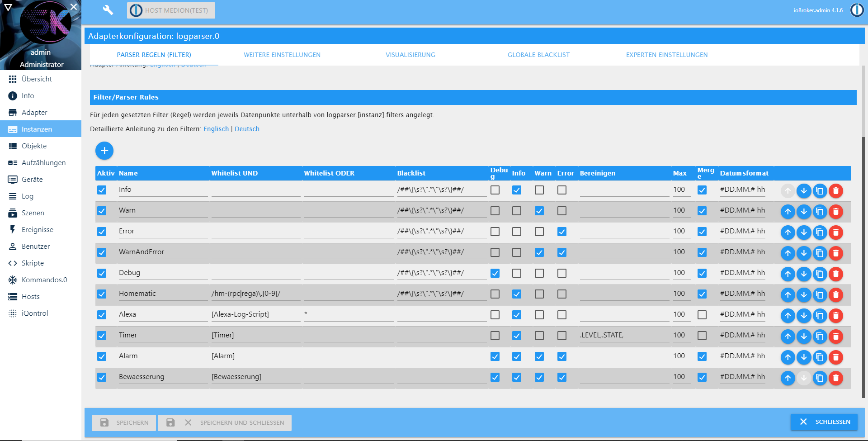This screenshot has width=868, height=441.
Task: Click Speichern und Schliessen button
Action: point(225,422)
